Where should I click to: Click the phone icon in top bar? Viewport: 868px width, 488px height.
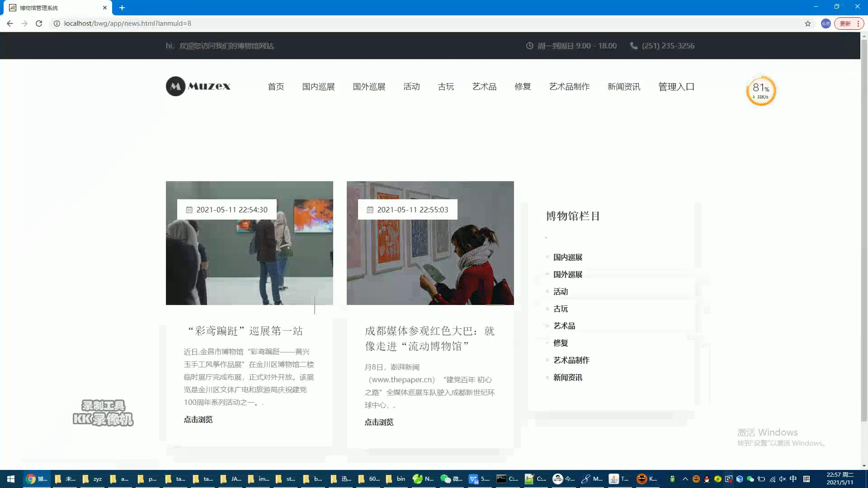(634, 46)
